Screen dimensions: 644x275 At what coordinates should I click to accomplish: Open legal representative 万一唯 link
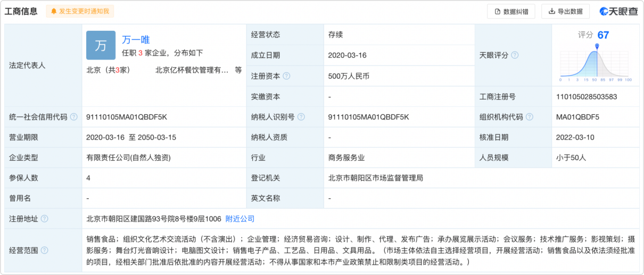point(136,39)
